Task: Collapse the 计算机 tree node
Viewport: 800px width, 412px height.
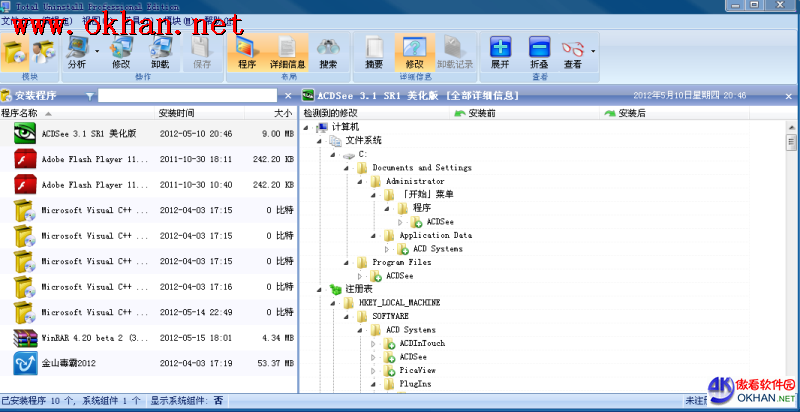Action: tap(306, 127)
